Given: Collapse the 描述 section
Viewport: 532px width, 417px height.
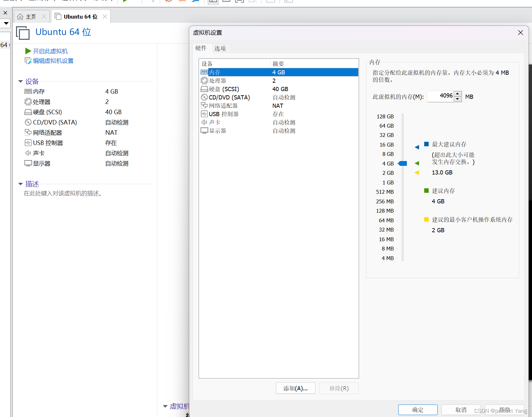Looking at the screenshot, I should point(21,184).
